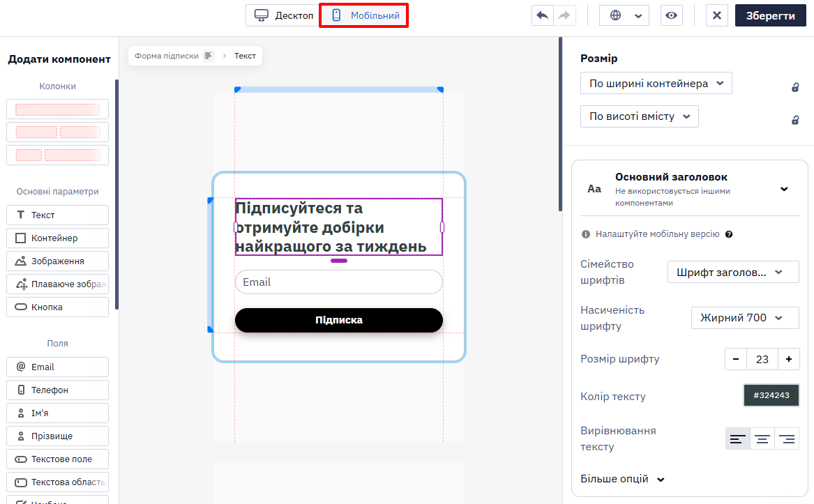This screenshot has width=814, height=504.
Task: Decrease font size with minus
Action: pos(736,359)
